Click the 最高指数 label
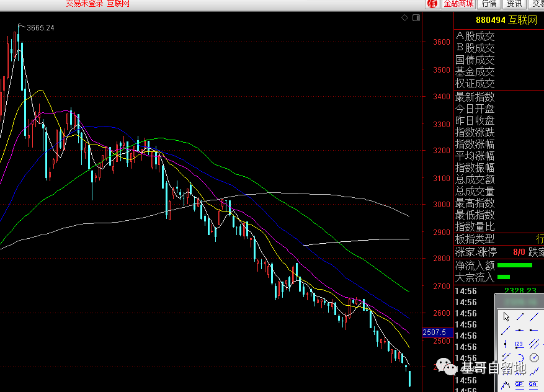The height and width of the screenshot is (392, 544). [475, 203]
